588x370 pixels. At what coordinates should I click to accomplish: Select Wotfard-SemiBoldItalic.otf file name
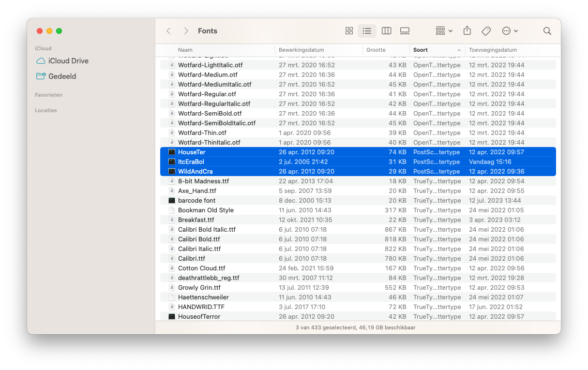click(x=217, y=123)
